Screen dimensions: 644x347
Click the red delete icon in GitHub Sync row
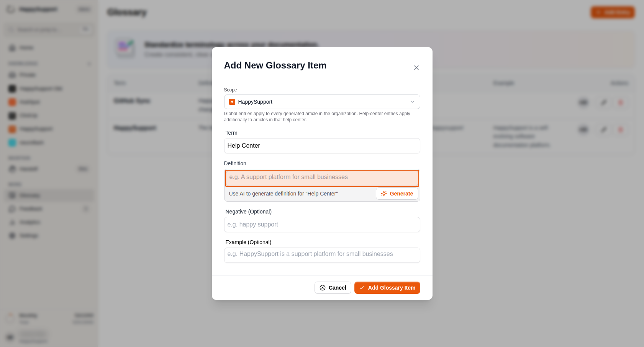click(x=621, y=103)
